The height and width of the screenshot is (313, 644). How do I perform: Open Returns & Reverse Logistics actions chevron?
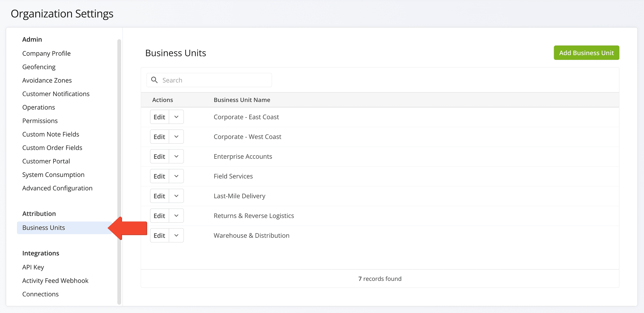[176, 216]
